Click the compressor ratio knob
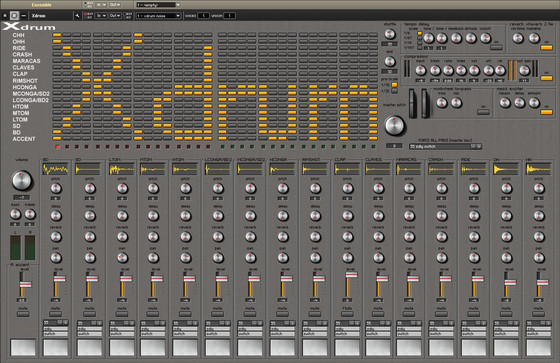The image size is (560, 363). pyautogui.click(x=448, y=70)
